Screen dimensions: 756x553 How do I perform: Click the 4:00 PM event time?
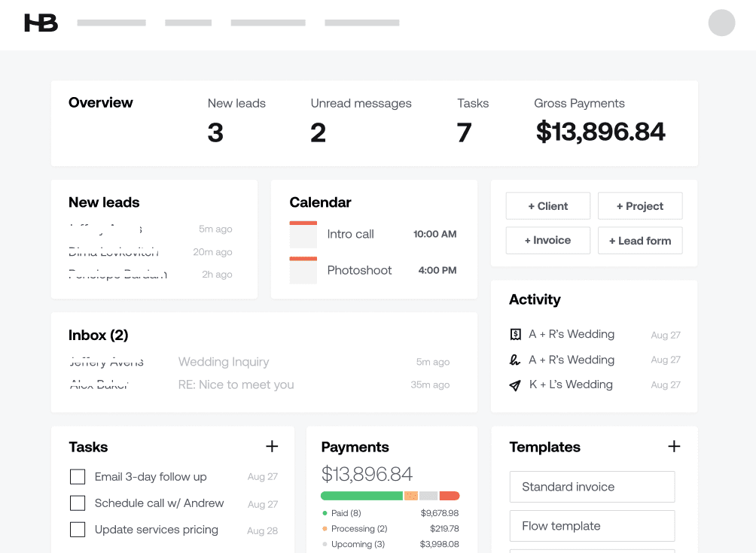pyautogui.click(x=437, y=270)
